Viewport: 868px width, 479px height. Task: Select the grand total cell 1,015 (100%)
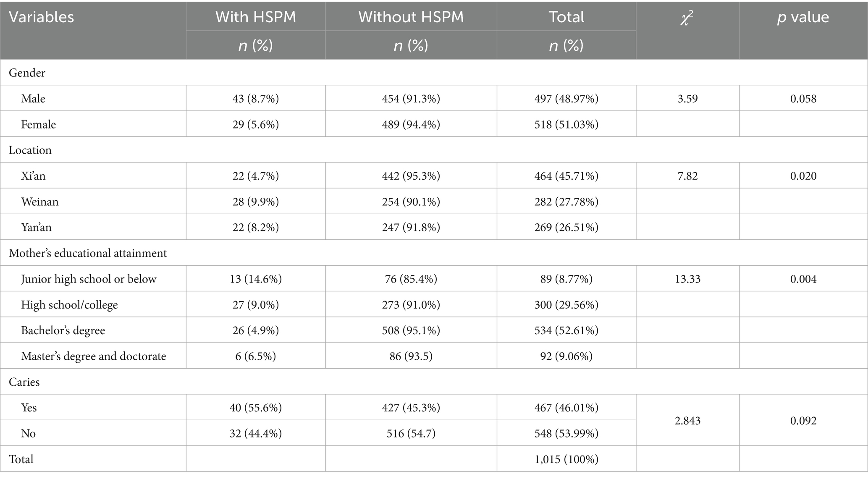(x=566, y=459)
